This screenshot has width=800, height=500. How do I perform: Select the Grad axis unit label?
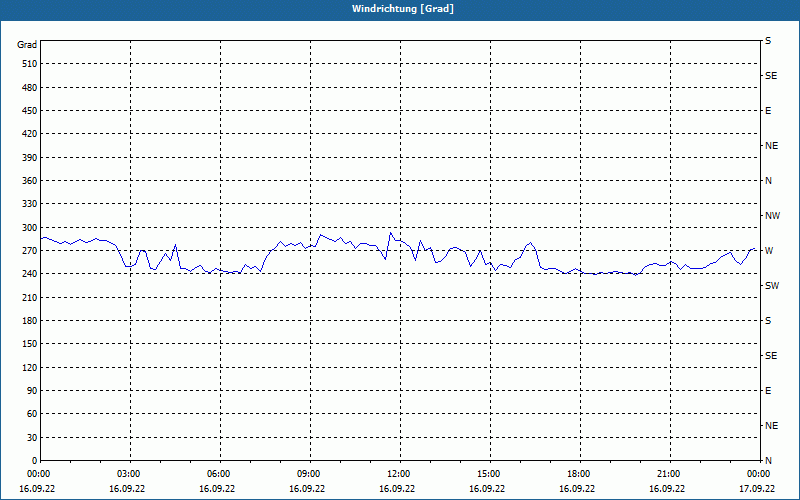point(27,45)
